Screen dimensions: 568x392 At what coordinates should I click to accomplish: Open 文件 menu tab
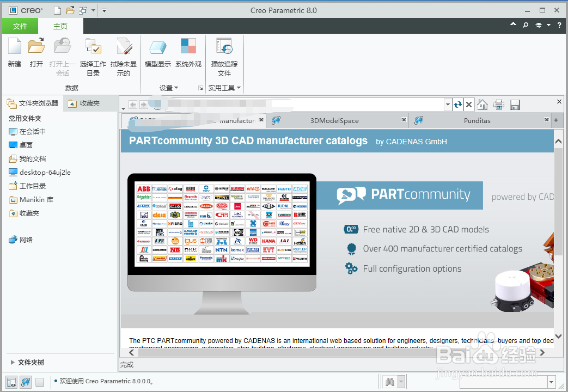[20, 26]
